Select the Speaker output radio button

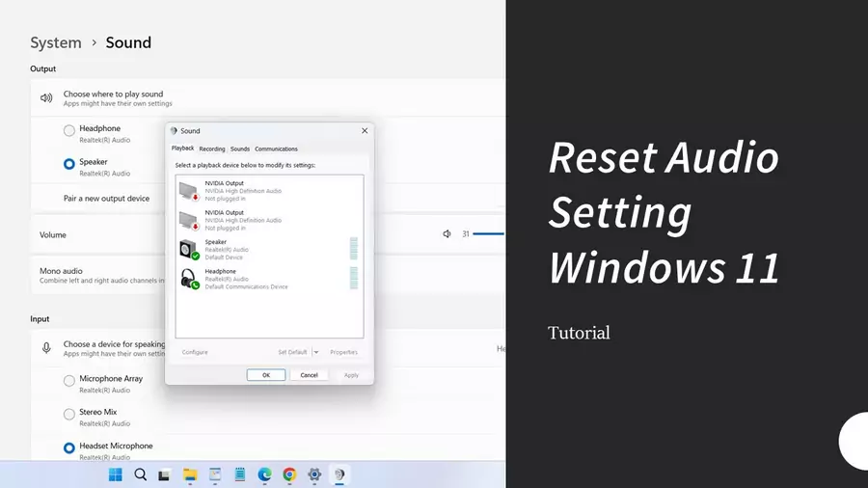(69, 164)
